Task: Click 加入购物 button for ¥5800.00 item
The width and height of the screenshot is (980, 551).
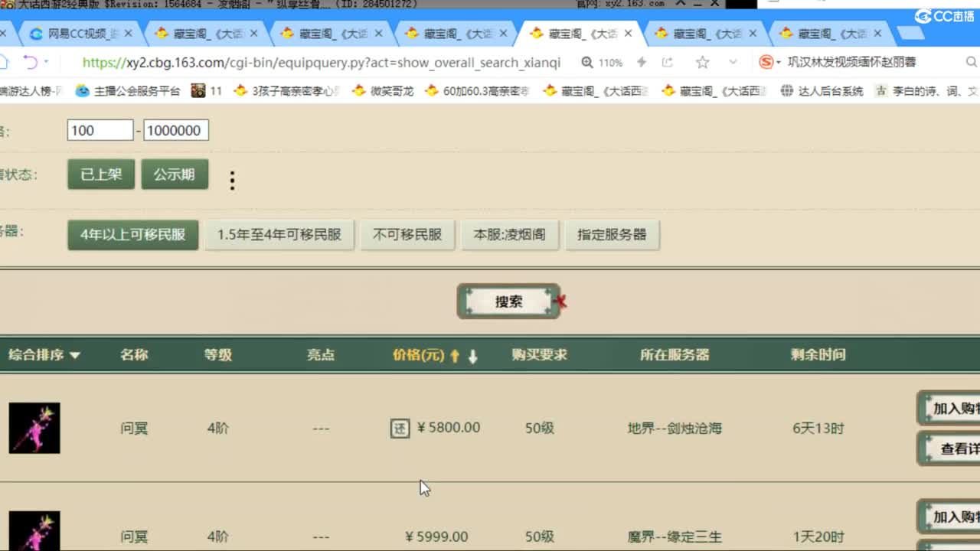Action: click(x=949, y=409)
